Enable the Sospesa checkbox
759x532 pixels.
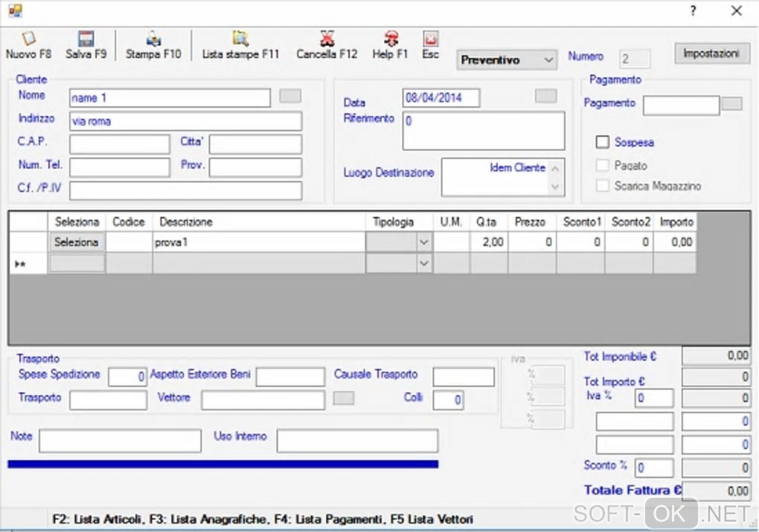coord(603,142)
